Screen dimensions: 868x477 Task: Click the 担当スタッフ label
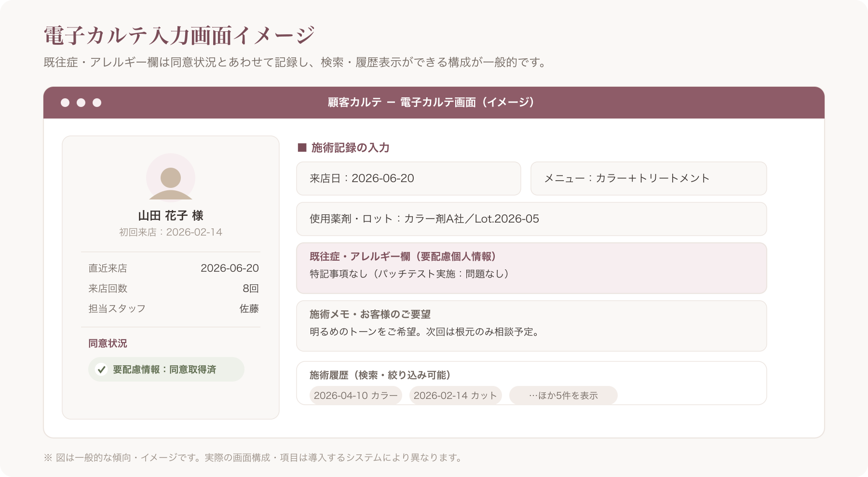tap(117, 308)
